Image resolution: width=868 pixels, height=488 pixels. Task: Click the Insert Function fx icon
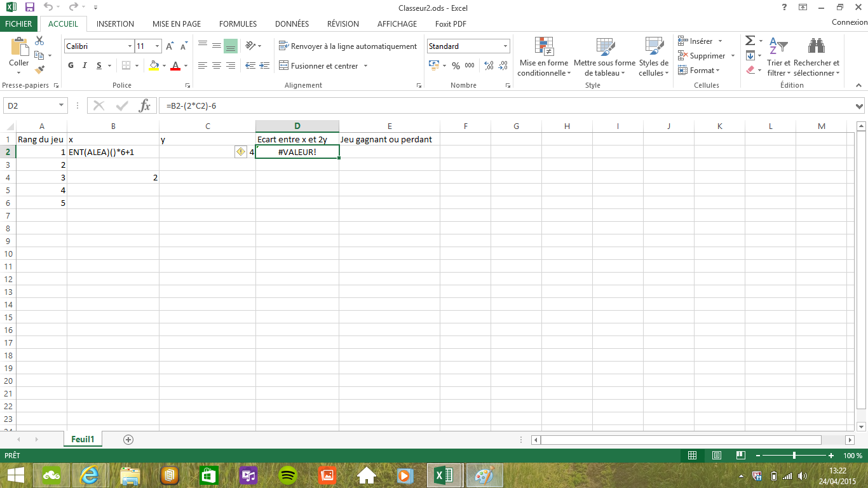145,105
